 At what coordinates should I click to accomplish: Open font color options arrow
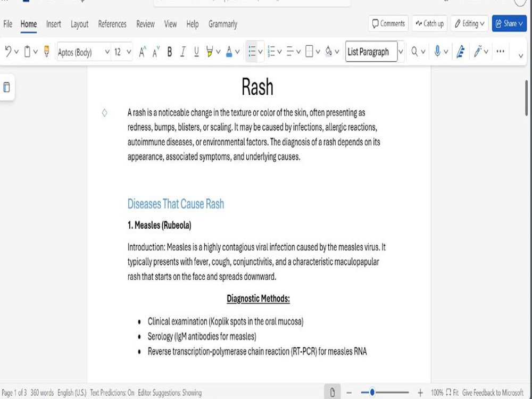[237, 52]
